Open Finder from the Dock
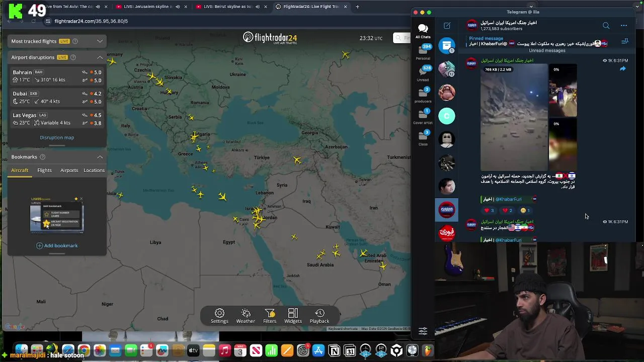 (x=21, y=350)
